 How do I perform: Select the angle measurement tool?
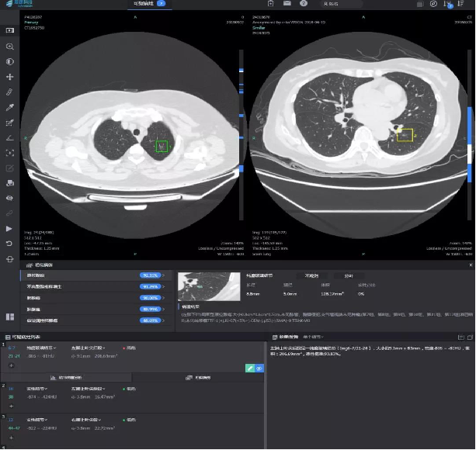click(10, 137)
